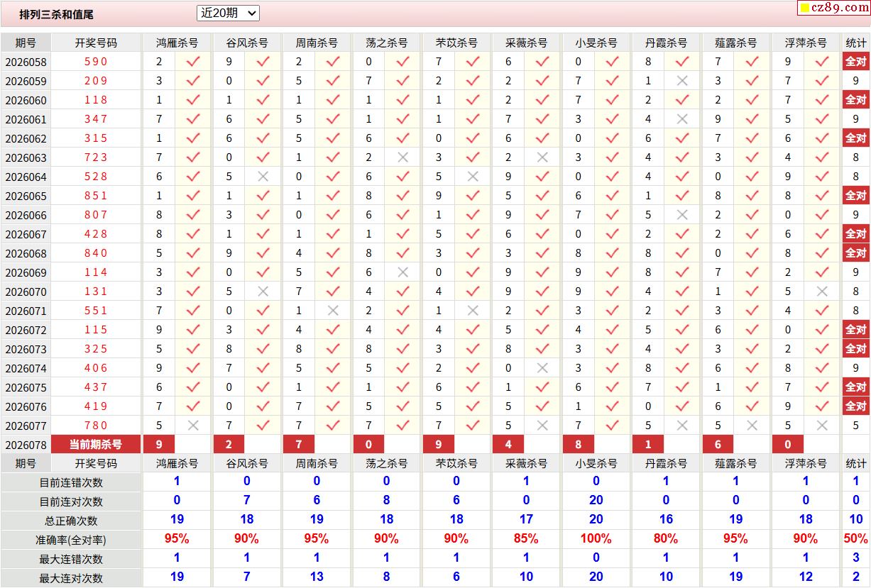871x588 pixels.
Task: Click the X mark for 蕹露杀号 in row 2026077
Action: (x=752, y=426)
